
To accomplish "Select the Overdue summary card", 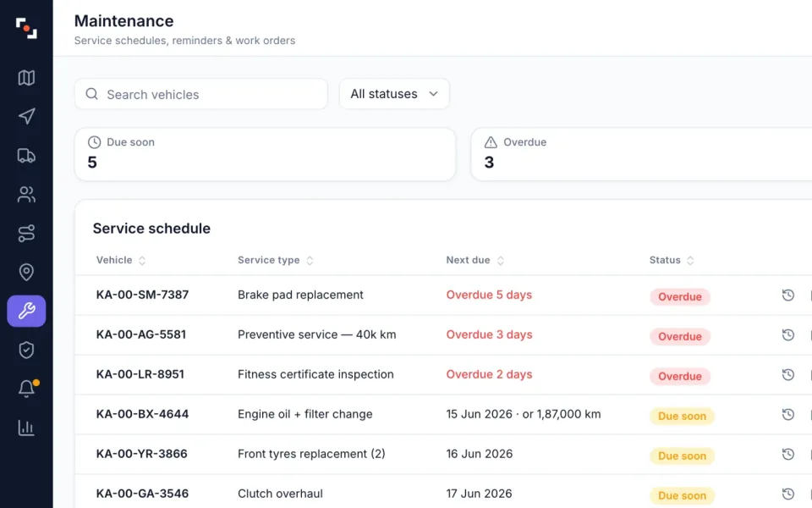I will click(642, 154).
